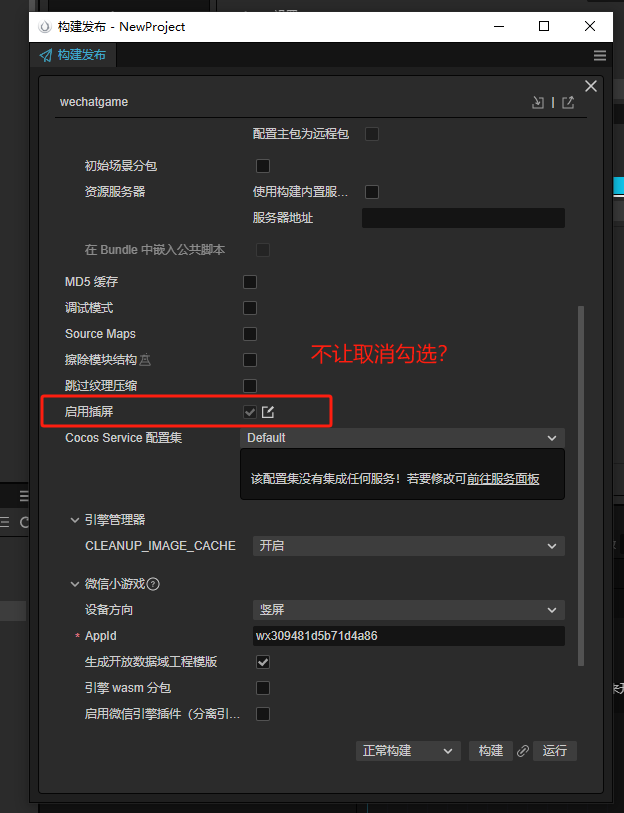Open the panel hamburger menu icon
Viewport: 624px width, 813px height.
(600, 55)
